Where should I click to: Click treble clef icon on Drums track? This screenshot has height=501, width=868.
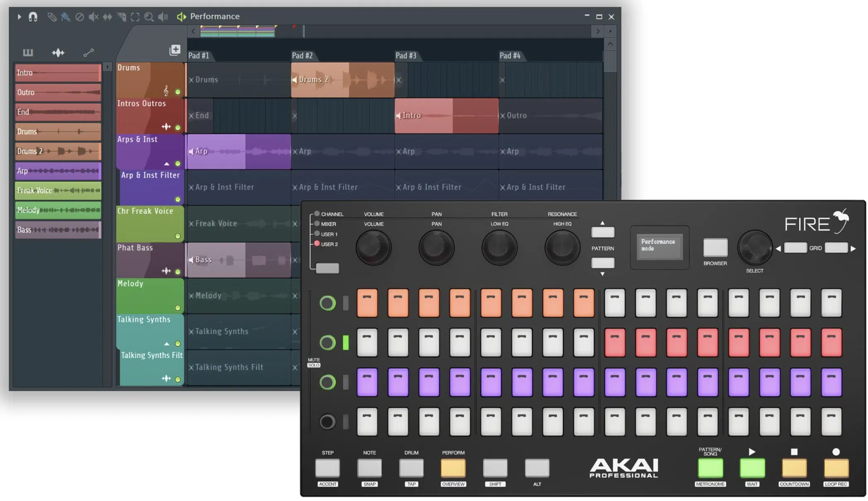point(166,90)
